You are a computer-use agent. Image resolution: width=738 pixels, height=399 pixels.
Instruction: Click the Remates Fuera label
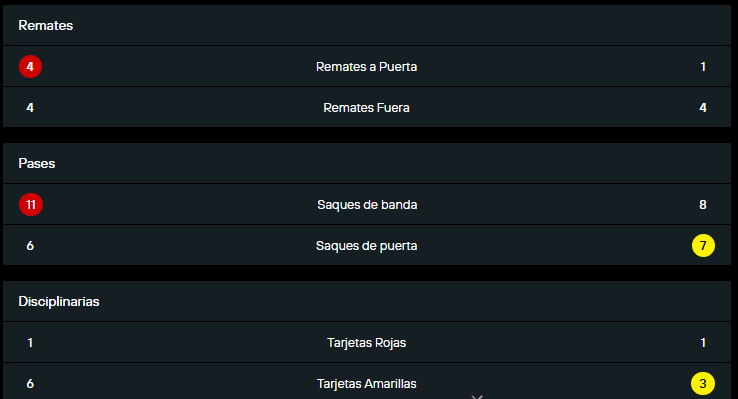[366, 108]
